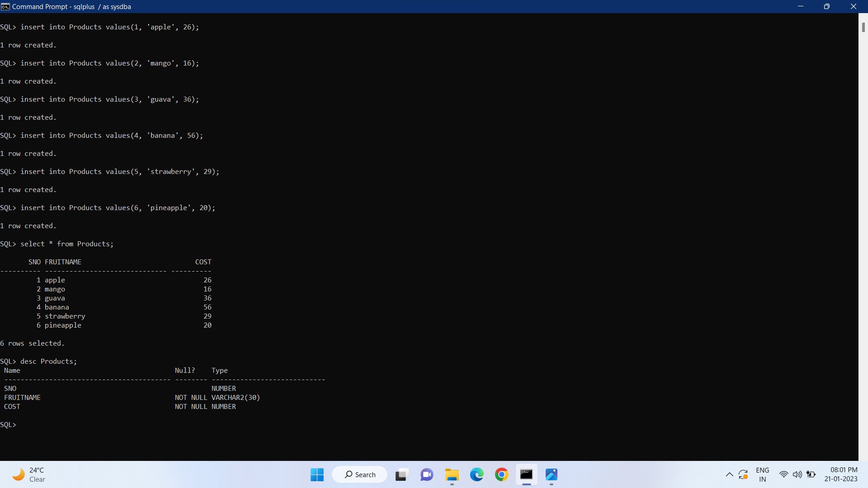Open the weather widget showing 24°C

click(x=29, y=474)
